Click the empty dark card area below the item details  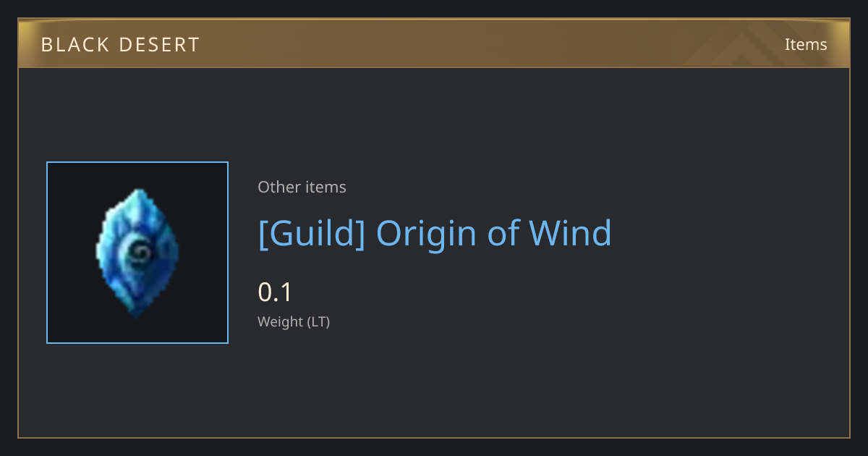(434, 391)
